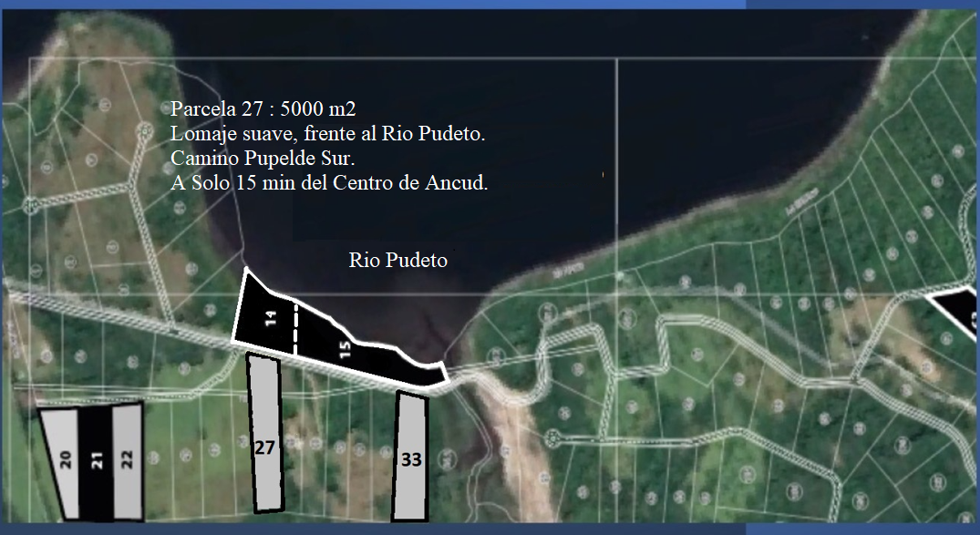Click the road-end circle east of the sandy strip
980x535 pixels.
pyautogui.click(x=553, y=439)
